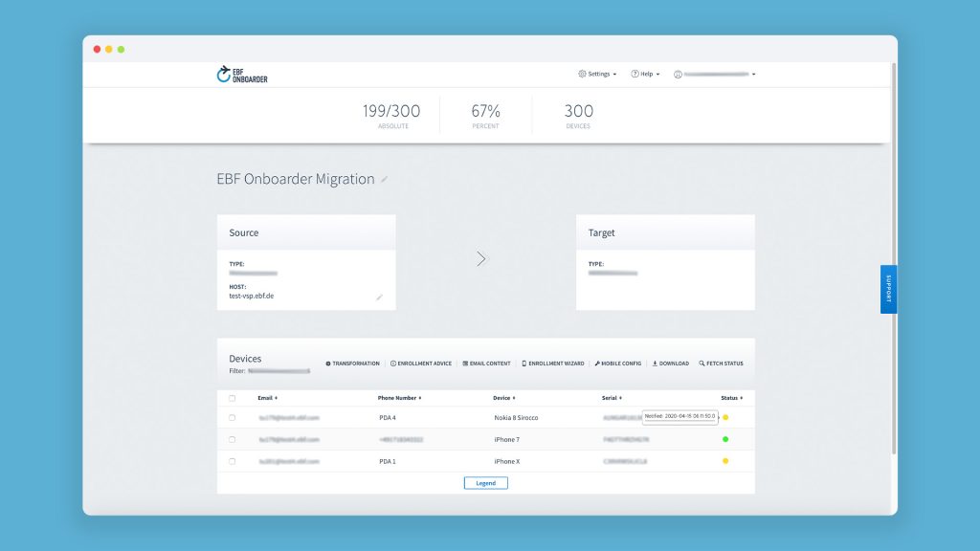Click the Download button
The width and height of the screenshot is (980, 551).
(671, 364)
